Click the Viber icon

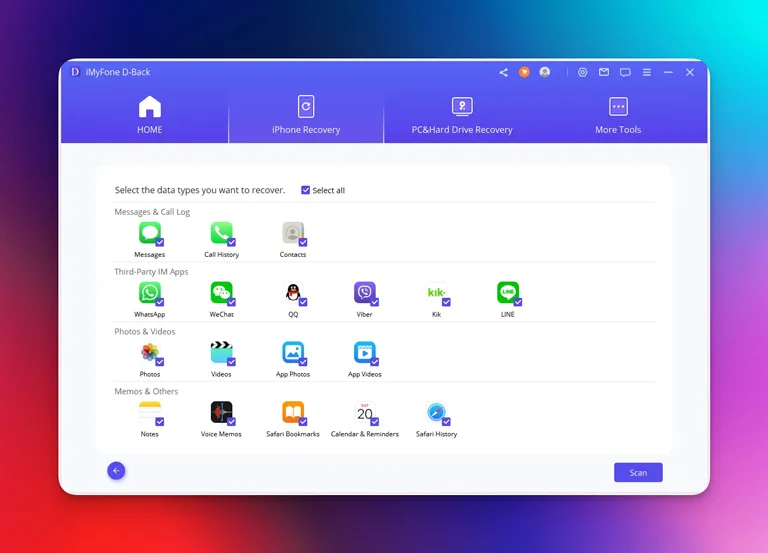point(364,292)
